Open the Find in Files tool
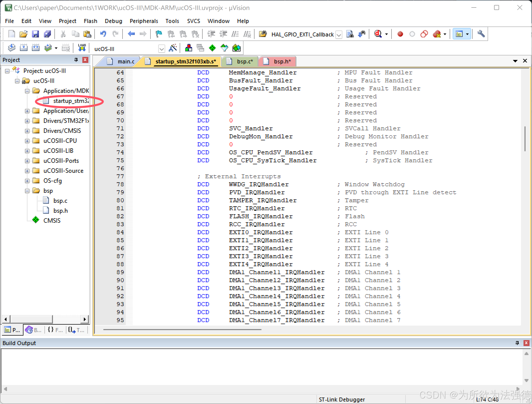Viewport: 532px width, 404px height. pos(350,34)
